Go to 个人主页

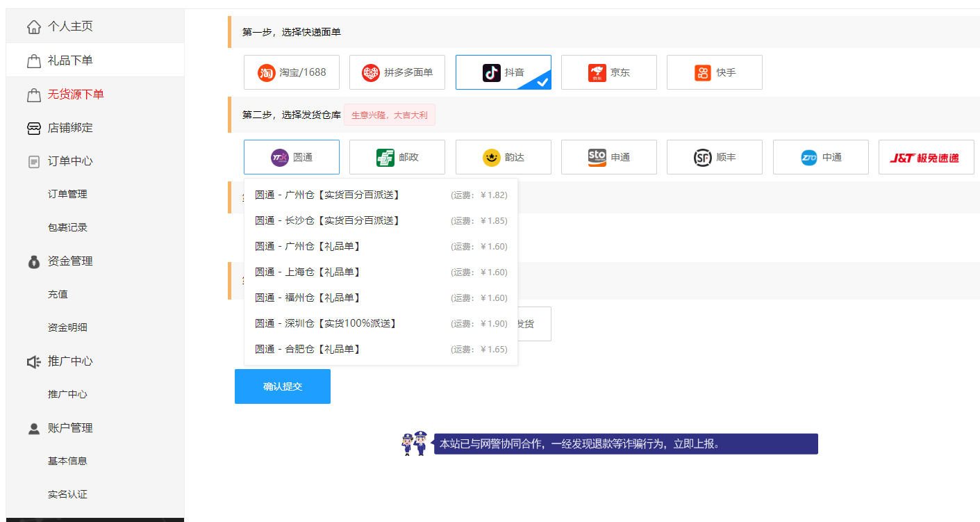coord(95,26)
